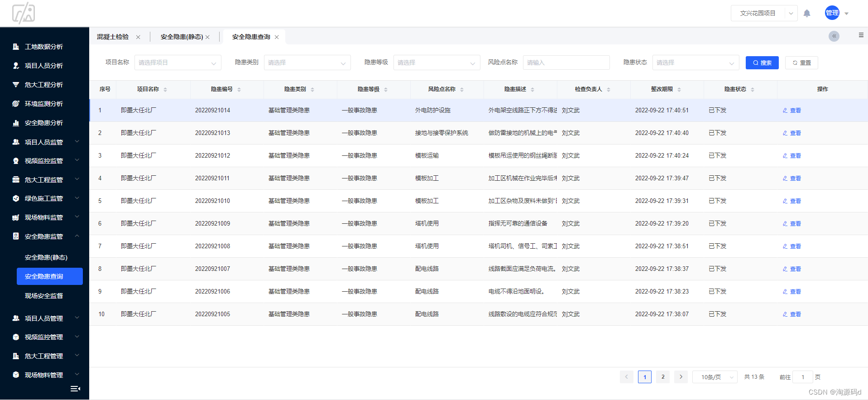Click the notification bell icon
868x400 pixels.
(807, 13)
